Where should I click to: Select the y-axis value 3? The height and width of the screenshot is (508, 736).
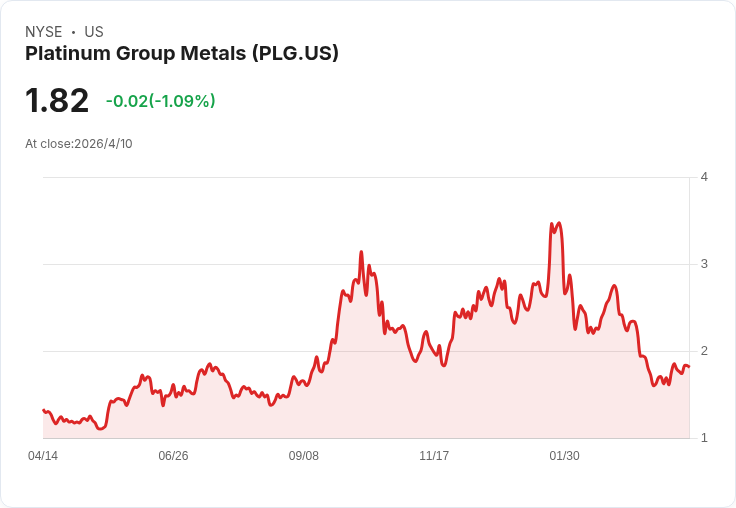pyautogui.click(x=704, y=264)
